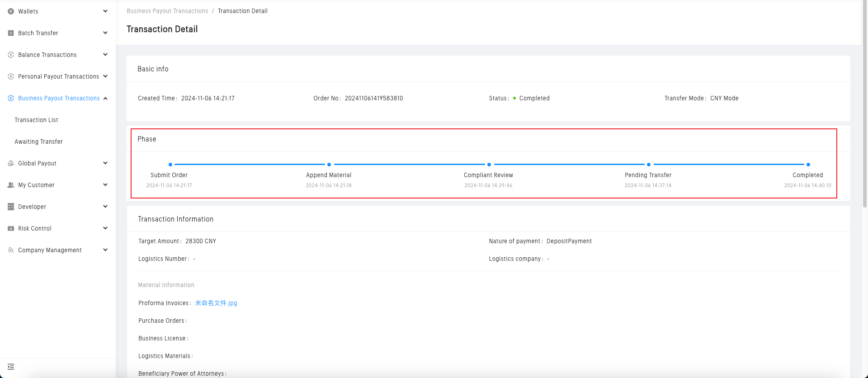The width and height of the screenshot is (868, 378).
Task: Click the Balance Transactions icon
Action: click(x=11, y=55)
